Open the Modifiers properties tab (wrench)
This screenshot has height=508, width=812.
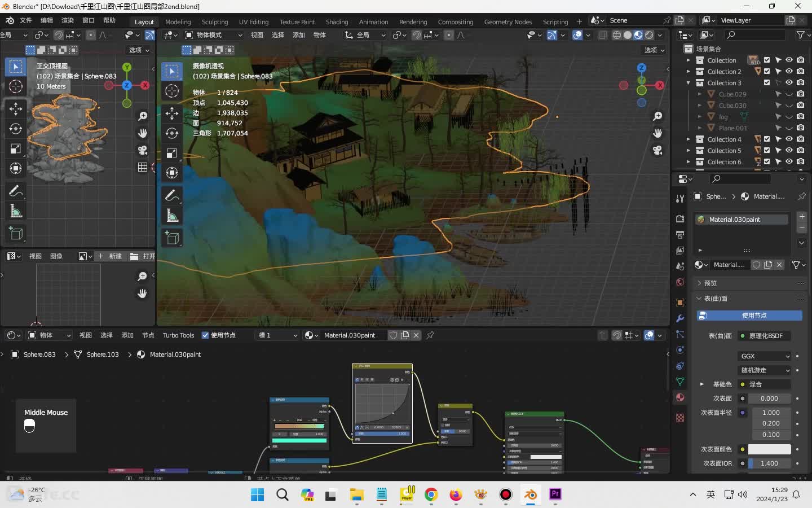point(680,318)
